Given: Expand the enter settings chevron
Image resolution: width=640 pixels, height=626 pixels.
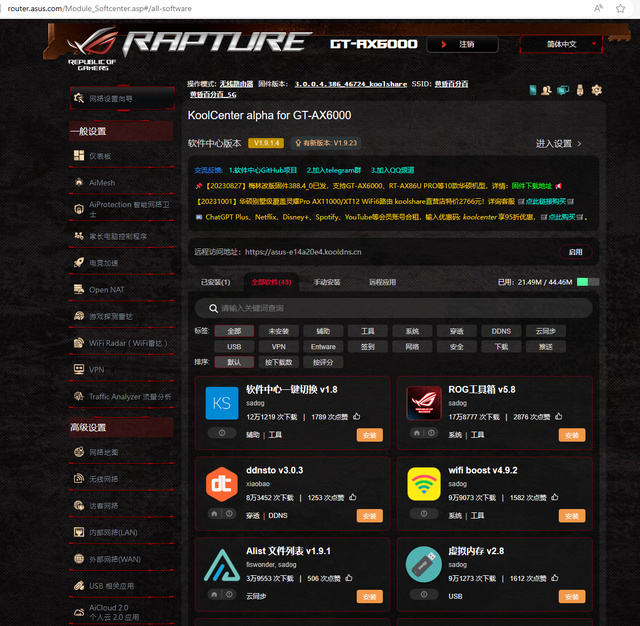Looking at the screenshot, I should coord(579,144).
